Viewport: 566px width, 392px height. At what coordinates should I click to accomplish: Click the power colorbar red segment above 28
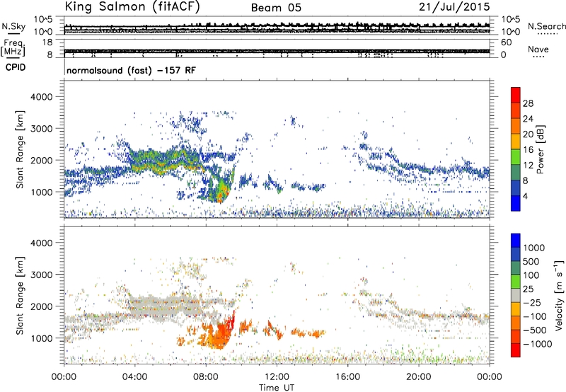tap(516, 96)
